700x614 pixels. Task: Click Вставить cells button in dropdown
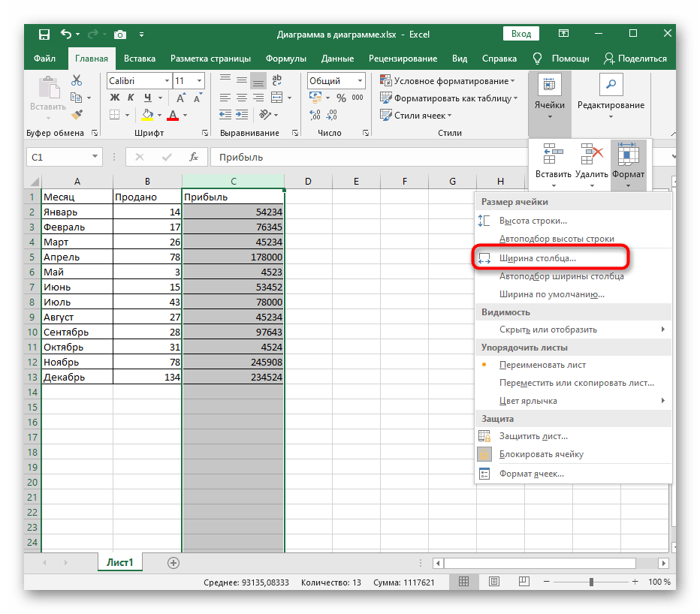tap(553, 164)
